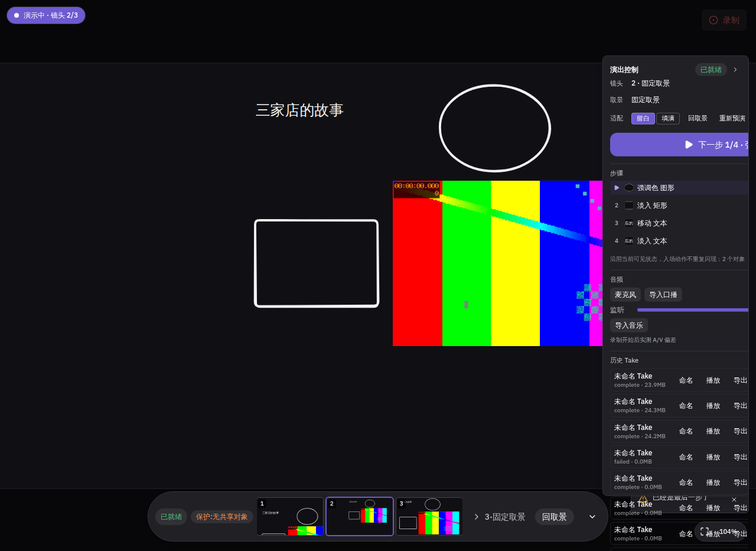Advance with the 下一步 1/4 play button
Image resolution: width=756 pixels, height=551 pixels.
point(679,145)
